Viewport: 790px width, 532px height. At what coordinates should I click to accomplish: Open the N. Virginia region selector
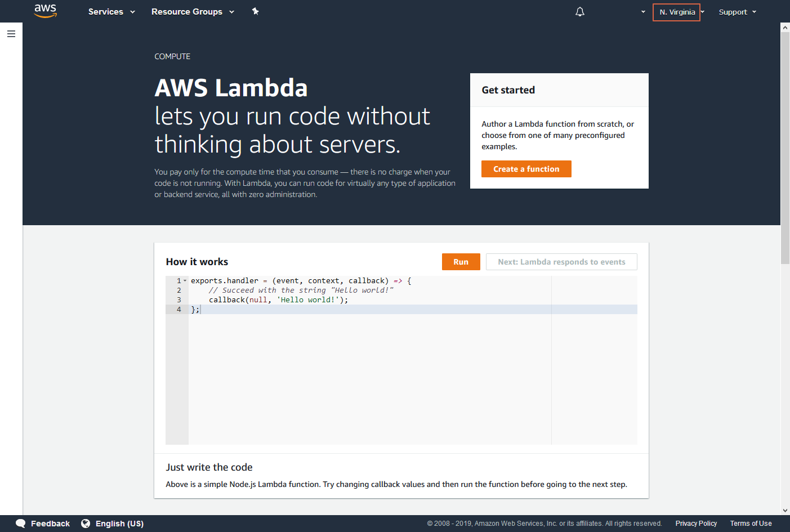(x=676, y=12)
